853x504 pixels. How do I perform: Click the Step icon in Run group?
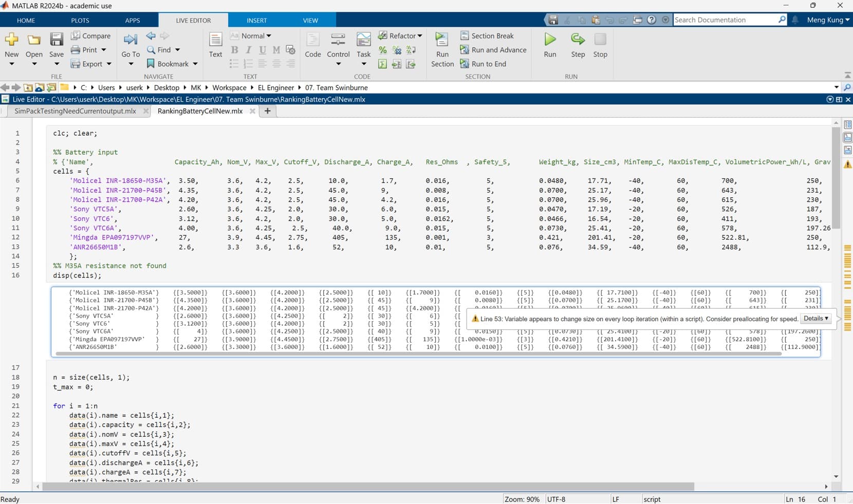578,39
